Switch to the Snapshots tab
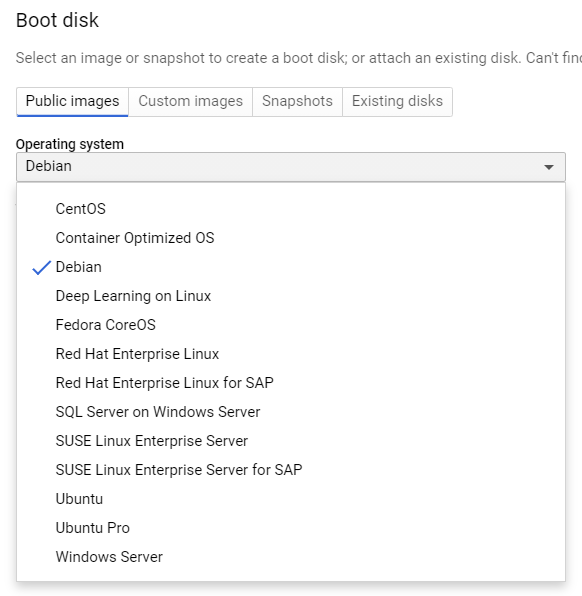Viewport: 582px width, 596px height. 297,101
